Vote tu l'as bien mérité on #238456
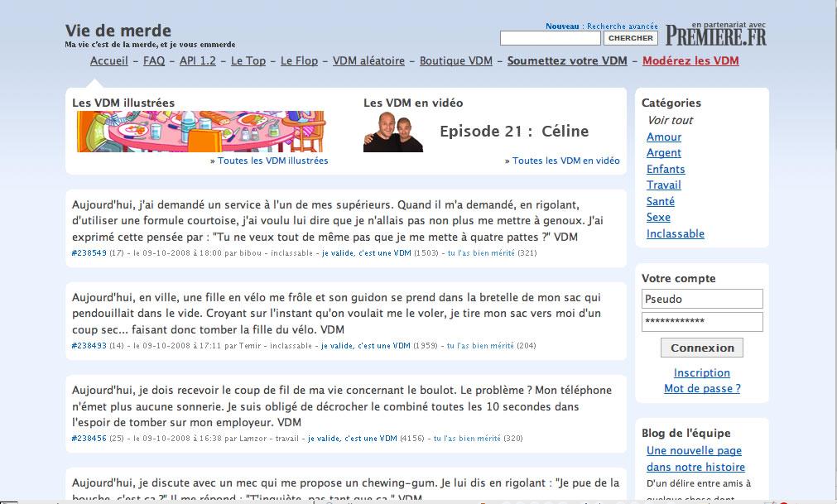837x504 pixels. (x=467, y=439)
